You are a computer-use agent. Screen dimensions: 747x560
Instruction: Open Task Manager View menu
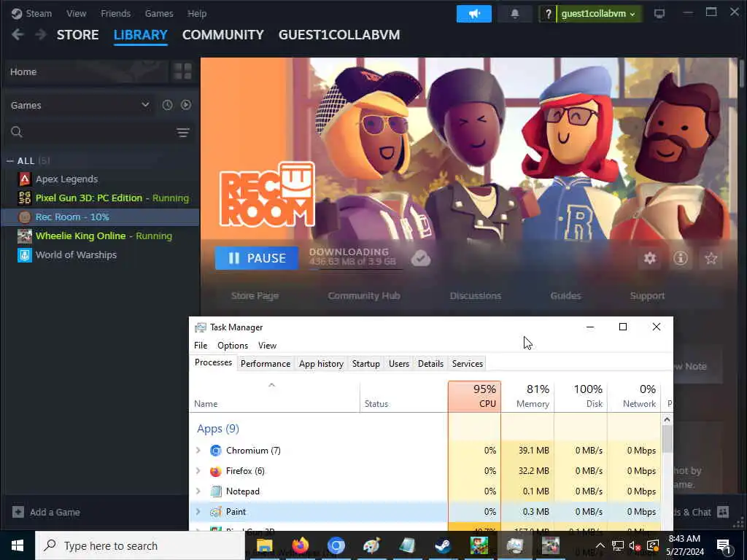coord(267,345)
